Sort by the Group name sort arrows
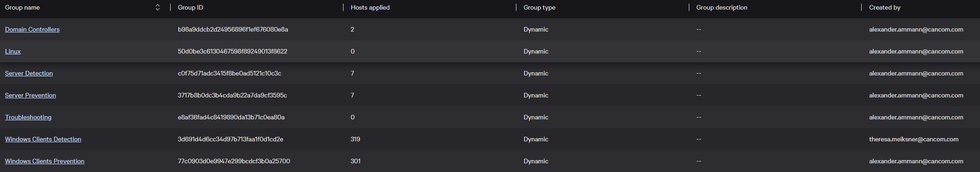 coord(158,7)
